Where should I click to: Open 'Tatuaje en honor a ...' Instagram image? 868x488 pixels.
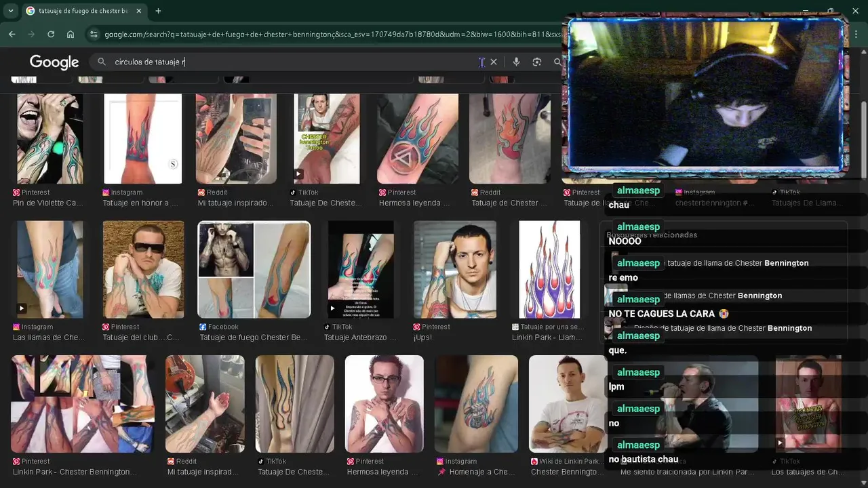tap(142, 138)
